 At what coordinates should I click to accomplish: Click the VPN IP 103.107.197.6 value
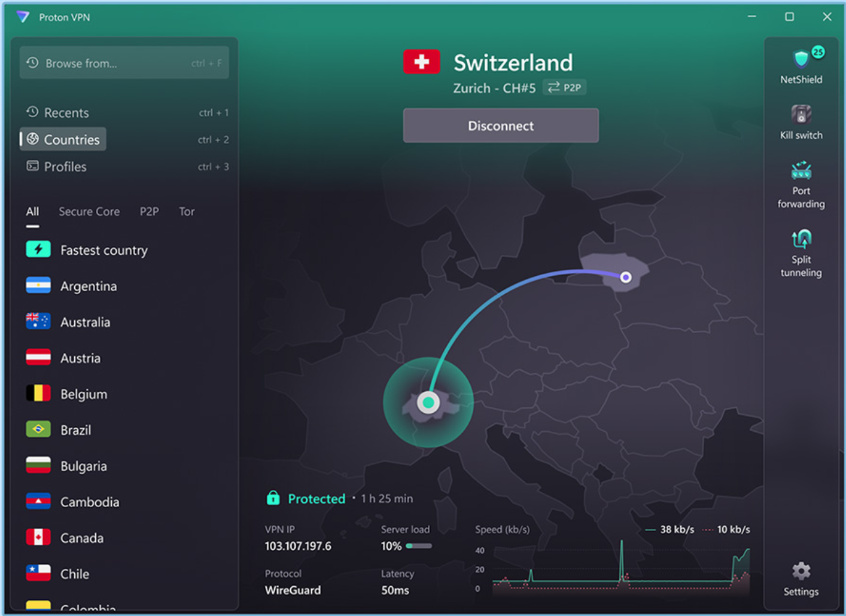pos(298,546)
